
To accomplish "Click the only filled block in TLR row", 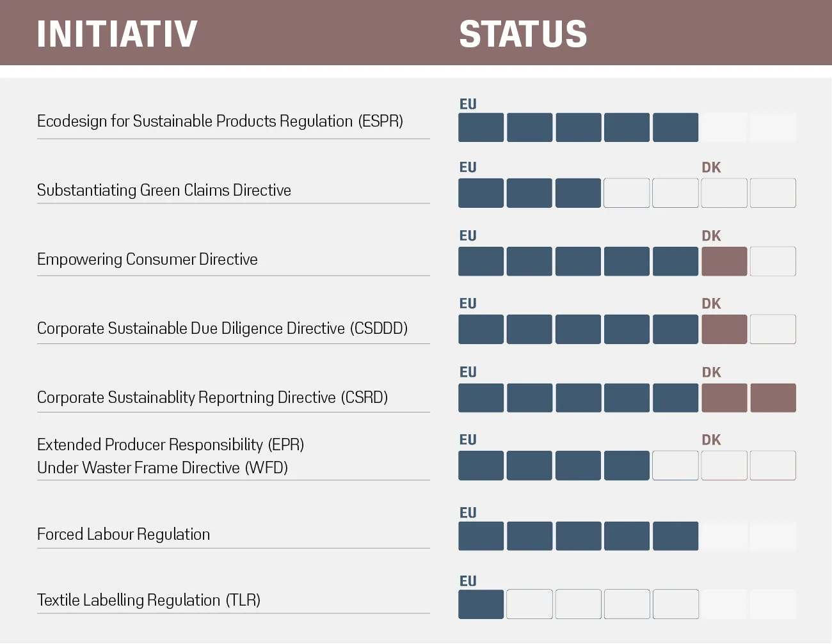I will coord(481,604).
